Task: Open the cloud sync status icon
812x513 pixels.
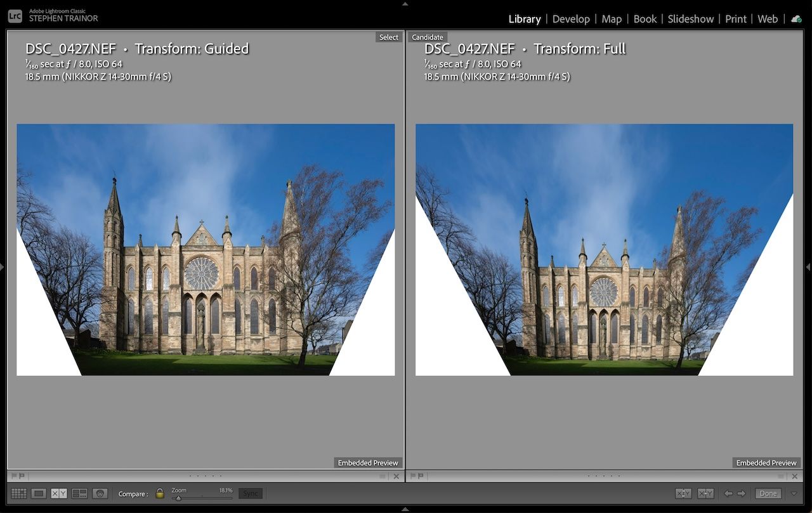Action: [796, 19]
